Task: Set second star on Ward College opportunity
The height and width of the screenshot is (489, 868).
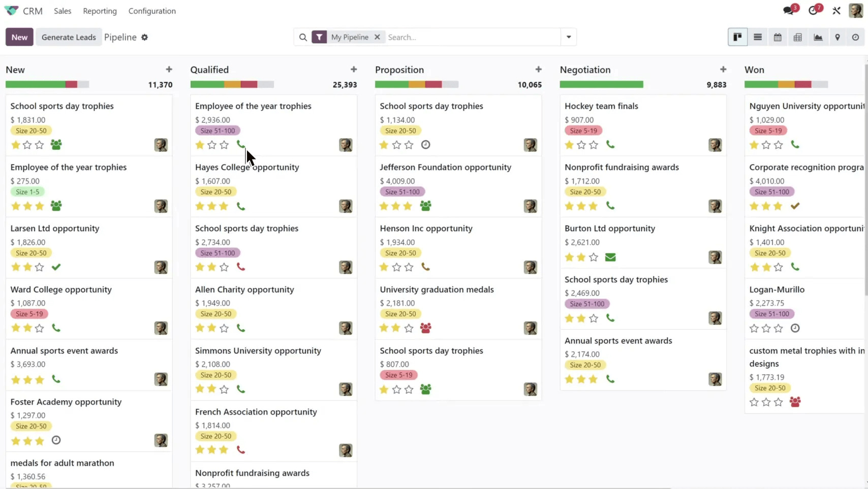Action: click(x=27, y=328)
